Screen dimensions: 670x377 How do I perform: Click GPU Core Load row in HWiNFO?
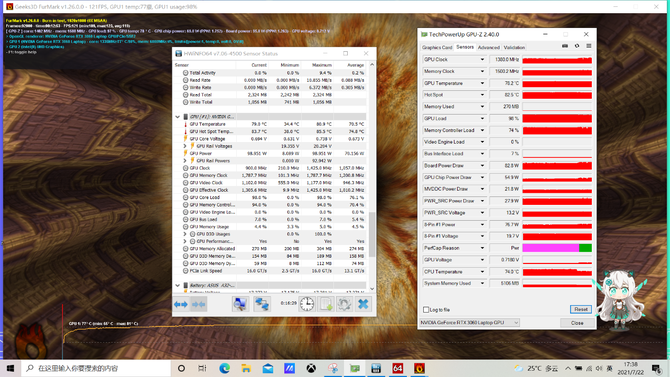(270, 197)
